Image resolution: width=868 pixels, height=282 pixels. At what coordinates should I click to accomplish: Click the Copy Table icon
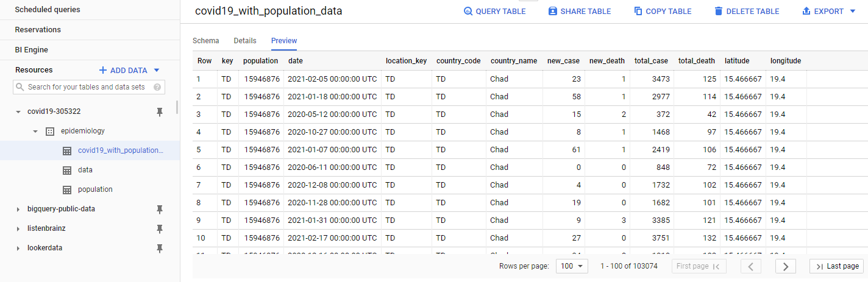(x=638, y=12)
